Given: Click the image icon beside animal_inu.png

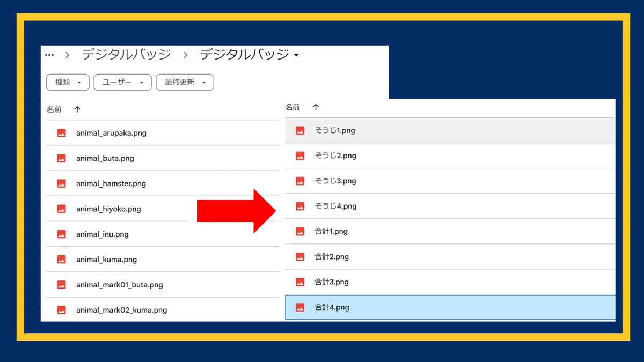Looking at the screenshot, I should (62, 234).
